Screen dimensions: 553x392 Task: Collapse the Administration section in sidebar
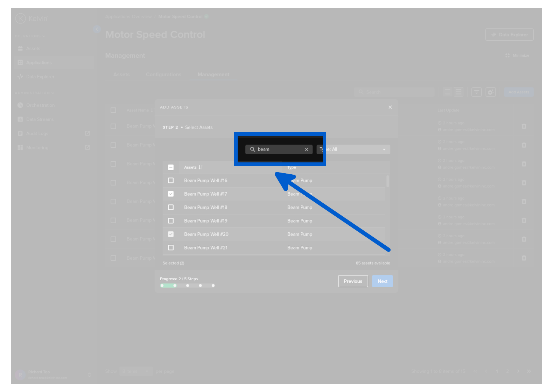tap(34, 93)
